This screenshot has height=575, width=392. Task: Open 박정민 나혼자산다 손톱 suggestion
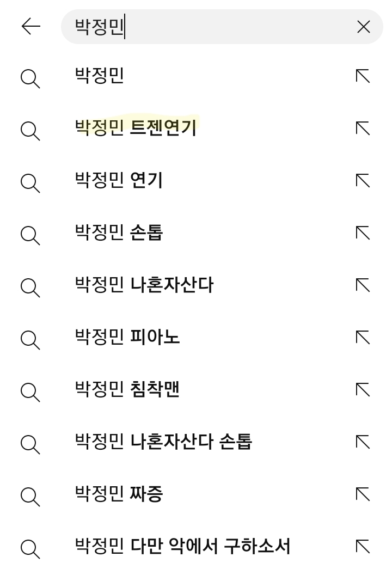click(163, 442)
